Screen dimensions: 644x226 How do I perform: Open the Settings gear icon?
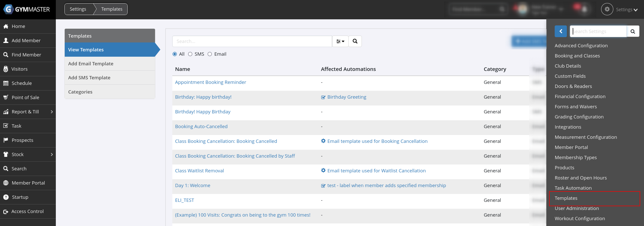tap(607, 9)
